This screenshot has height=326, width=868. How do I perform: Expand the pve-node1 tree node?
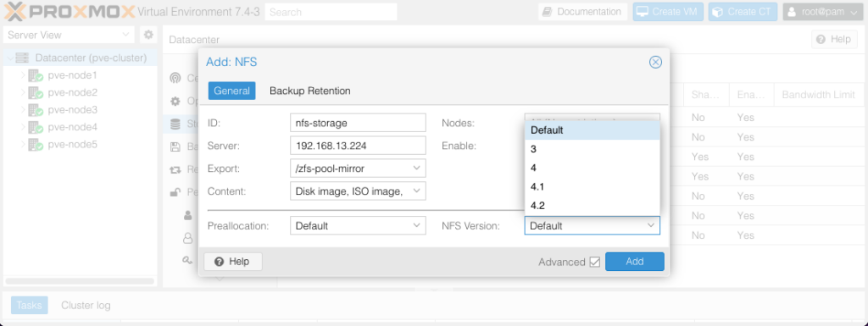tap(23, 75)
